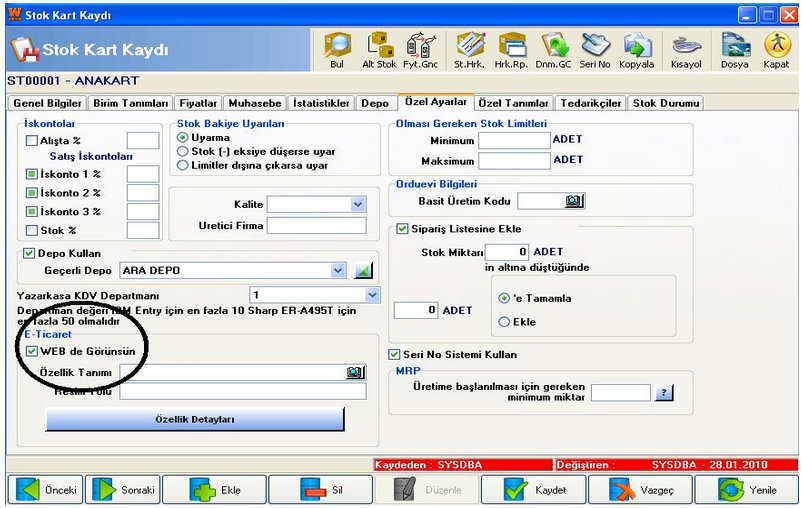Click the Ekle add button
This screenshot has width=802, height=508.
(214, 490)
